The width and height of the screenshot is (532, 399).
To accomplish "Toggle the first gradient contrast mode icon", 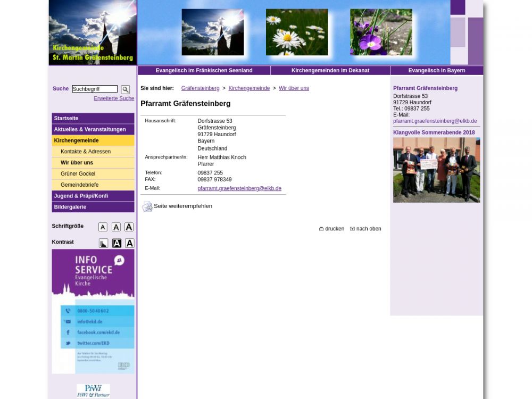I will click(103, 243).
